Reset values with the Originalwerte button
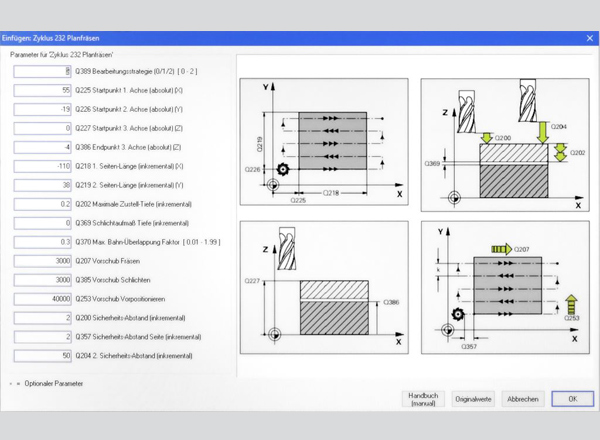This screenshot has height=440, width=600. pos(472,398)
